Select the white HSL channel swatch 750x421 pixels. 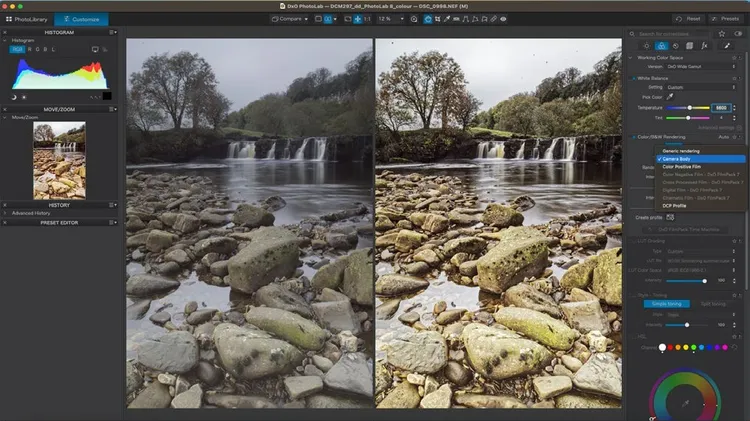[x=662, y=347]
